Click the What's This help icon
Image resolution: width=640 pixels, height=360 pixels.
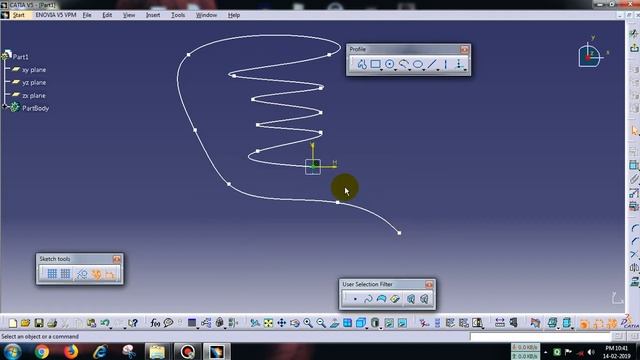tap(133, 323)
